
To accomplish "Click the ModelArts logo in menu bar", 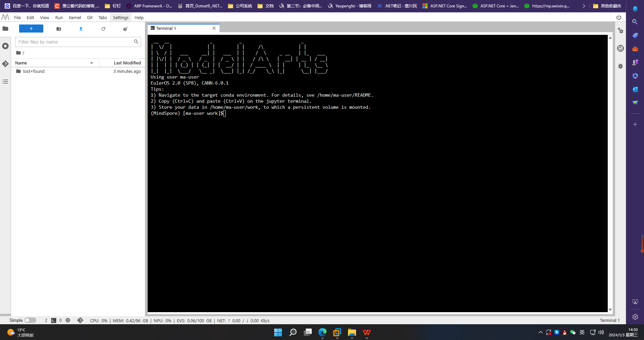I will pos(5,17).
